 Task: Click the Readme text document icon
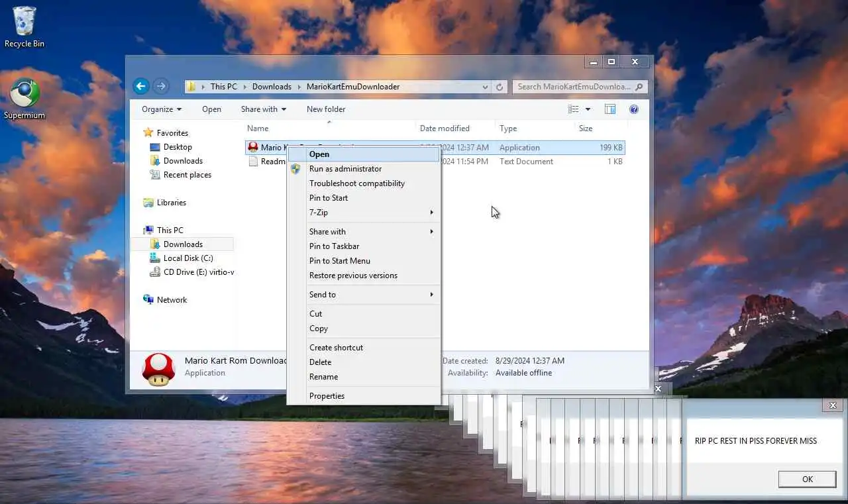[253, 161]
